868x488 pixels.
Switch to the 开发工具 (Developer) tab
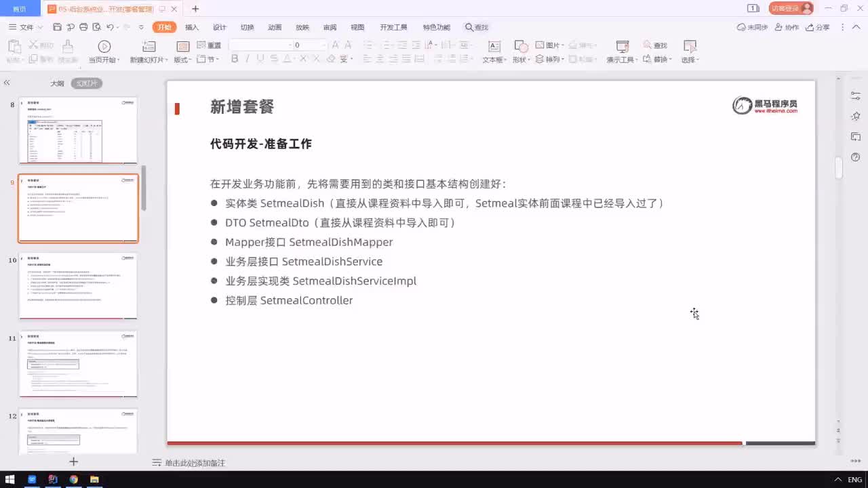pos(393,27)
